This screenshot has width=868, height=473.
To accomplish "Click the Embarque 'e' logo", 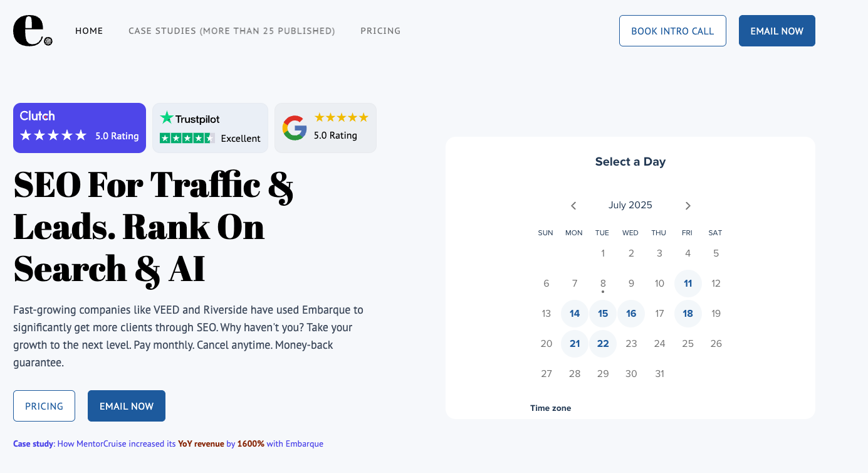I will 33,31.
